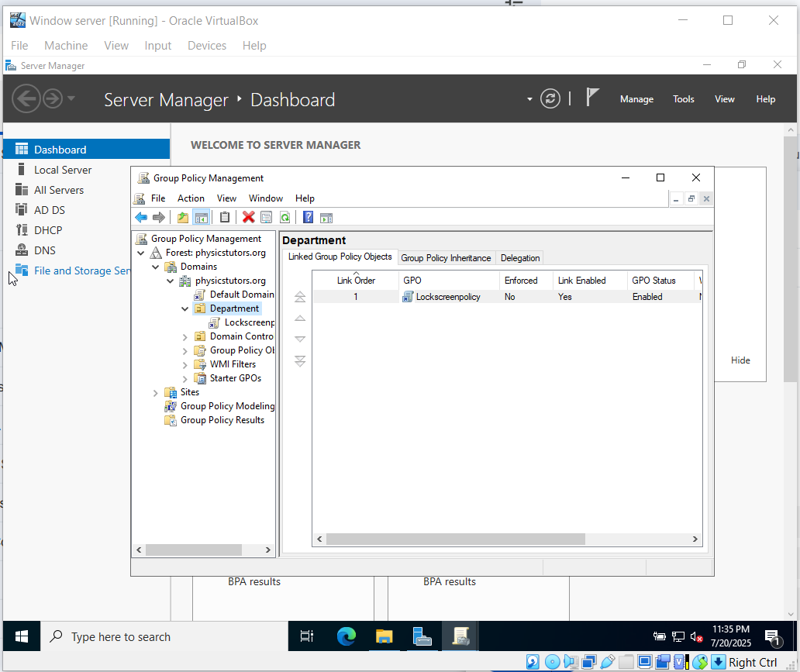Click the Server Manager back navigation arrow
The image size is (800, 672).
[x=26, y=98]
